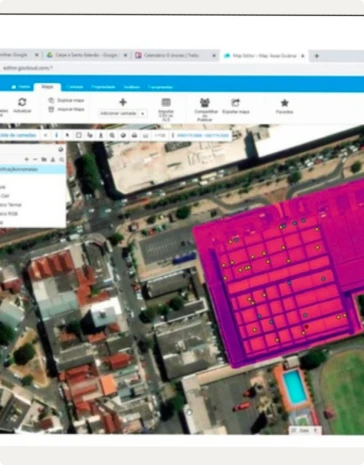Click the magnifier zoom tool in the map toolbar
364x465 pixels.
click(112, 135)
